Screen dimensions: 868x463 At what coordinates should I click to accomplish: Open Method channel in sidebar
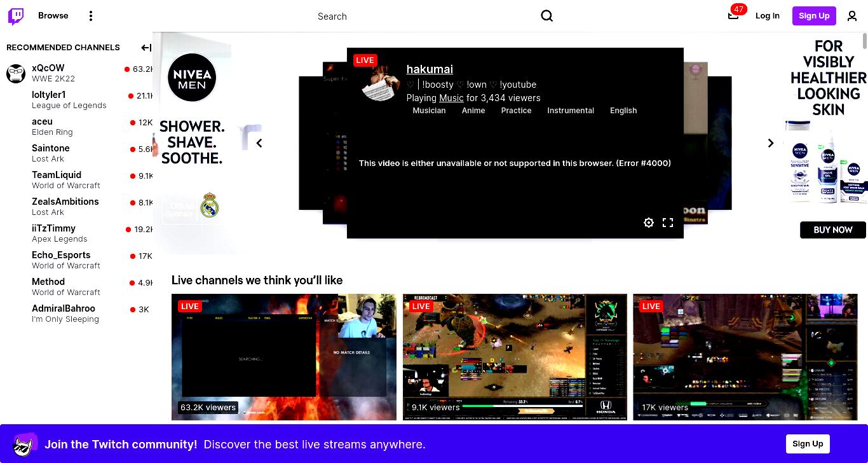[x=76, y=287]
